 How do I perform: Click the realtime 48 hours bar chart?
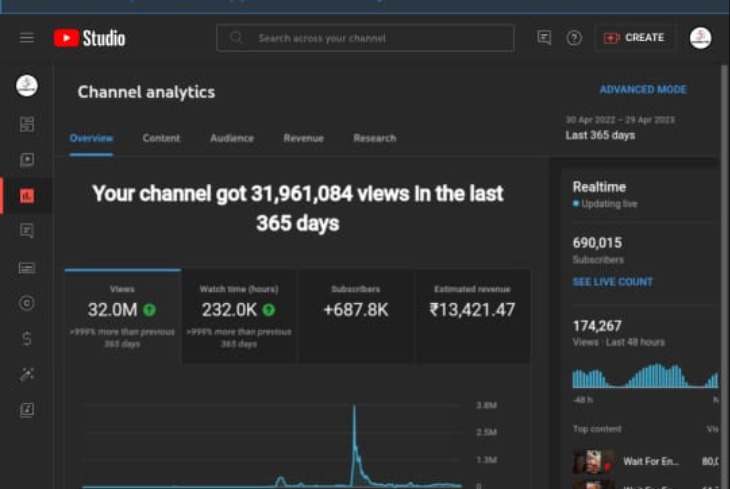(645, 376)
